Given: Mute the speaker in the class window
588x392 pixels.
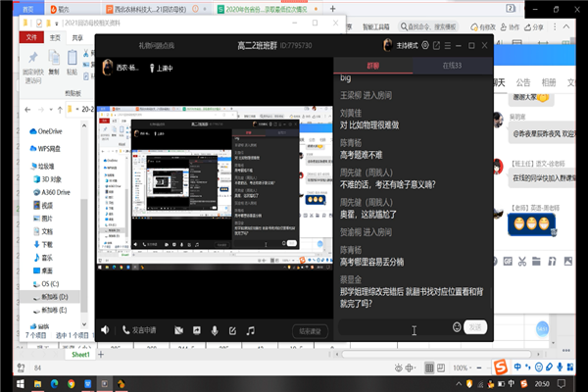Looking at the screenshot, I should [x=105, y=330].
